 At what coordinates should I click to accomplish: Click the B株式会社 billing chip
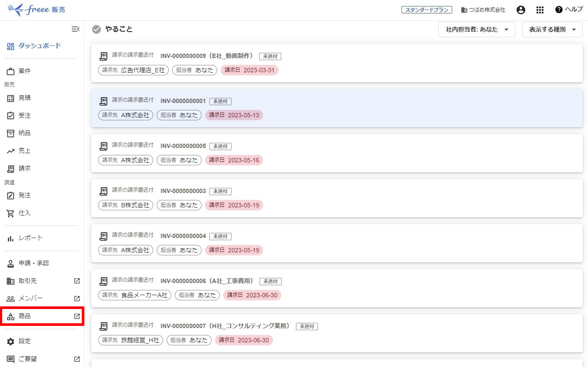(125, 205)
